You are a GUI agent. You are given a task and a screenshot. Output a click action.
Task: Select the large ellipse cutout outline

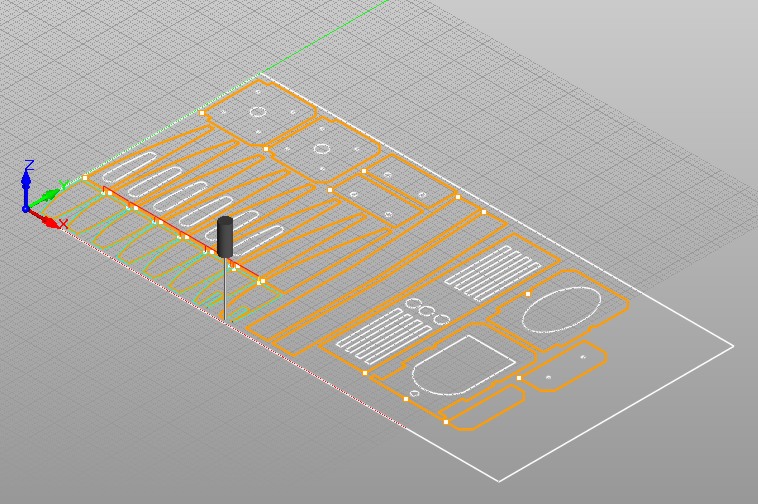(x=561, y=308)
